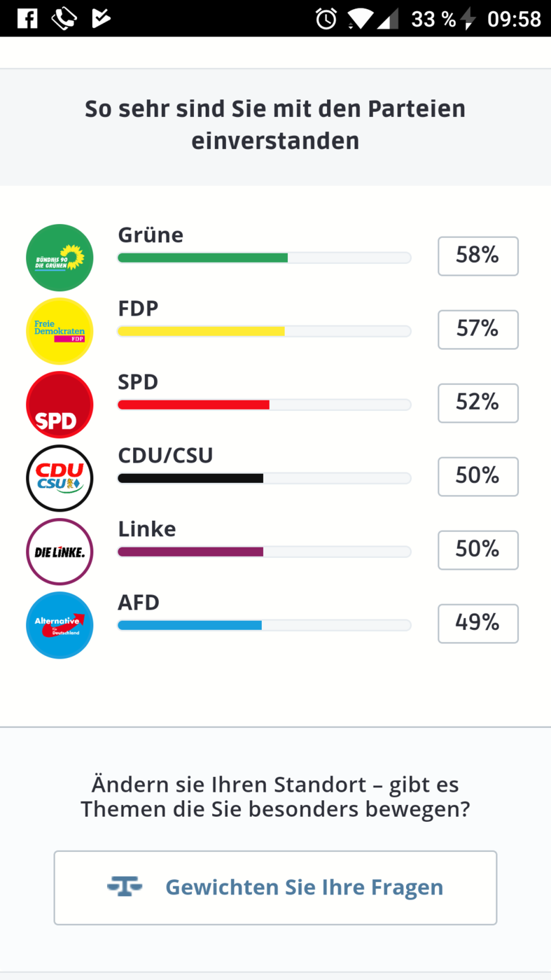Click the FDP 57% result box
This screenshot has height=980, width=551.
[x=478, y=330]
